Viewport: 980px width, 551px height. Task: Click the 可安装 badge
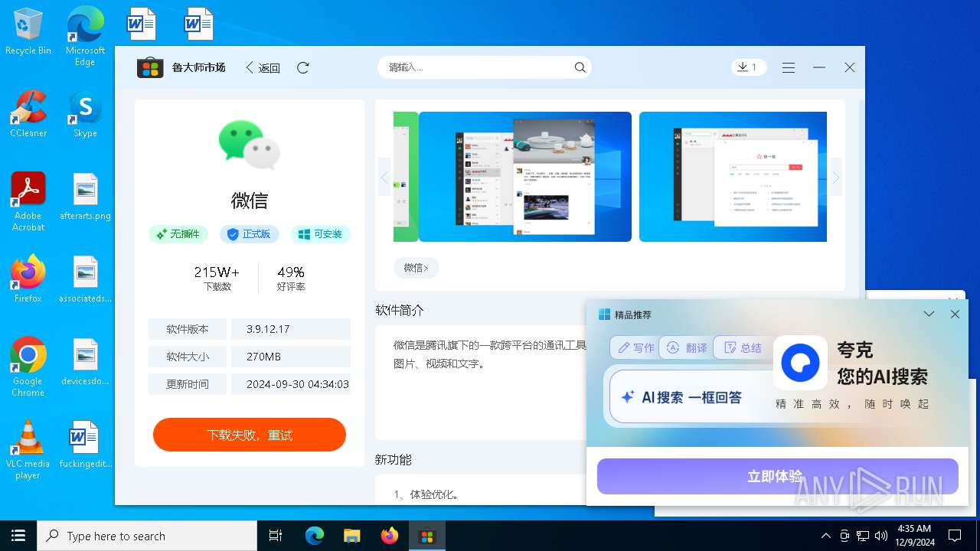(x=321, y=234)
